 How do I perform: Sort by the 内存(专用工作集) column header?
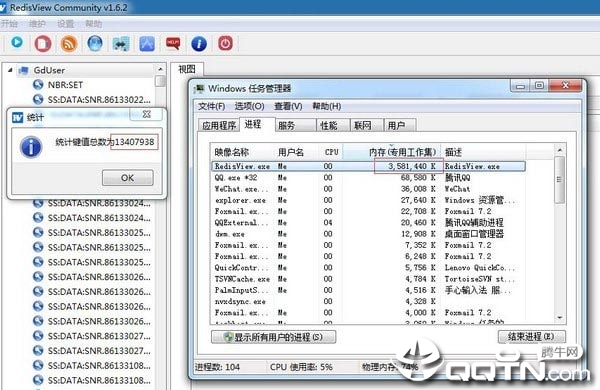tap(391, 152)
